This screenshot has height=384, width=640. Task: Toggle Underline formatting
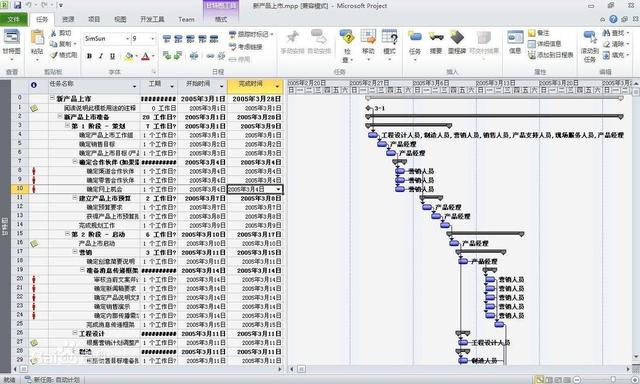pos(112,56)
